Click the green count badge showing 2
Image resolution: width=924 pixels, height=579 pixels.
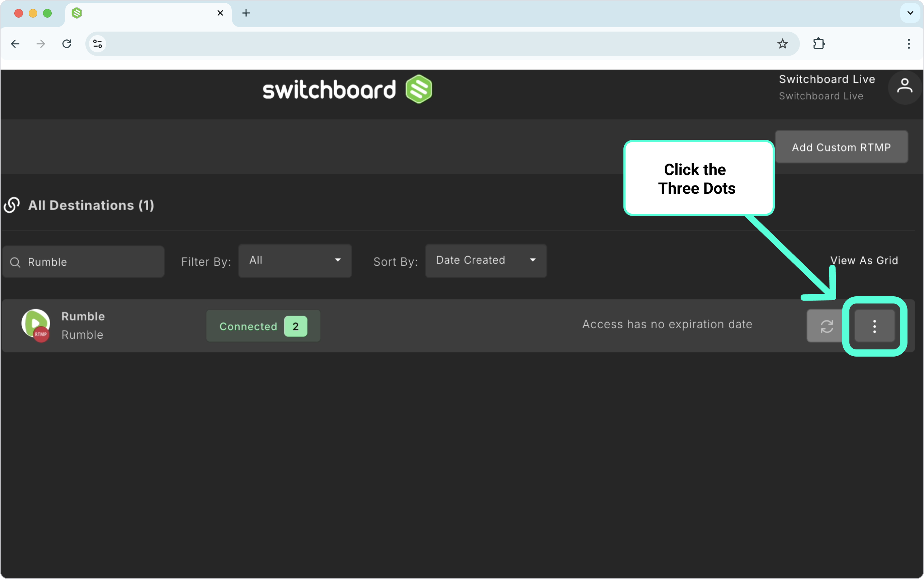pyautogui.click(x=296, y=326)
